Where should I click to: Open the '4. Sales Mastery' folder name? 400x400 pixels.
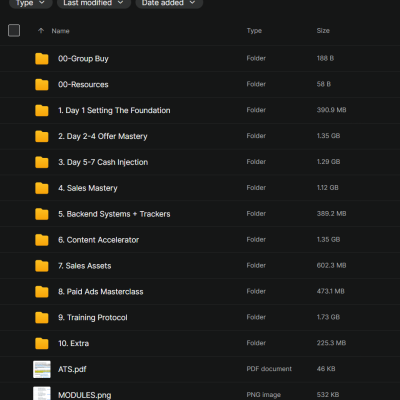click(88, 188)
